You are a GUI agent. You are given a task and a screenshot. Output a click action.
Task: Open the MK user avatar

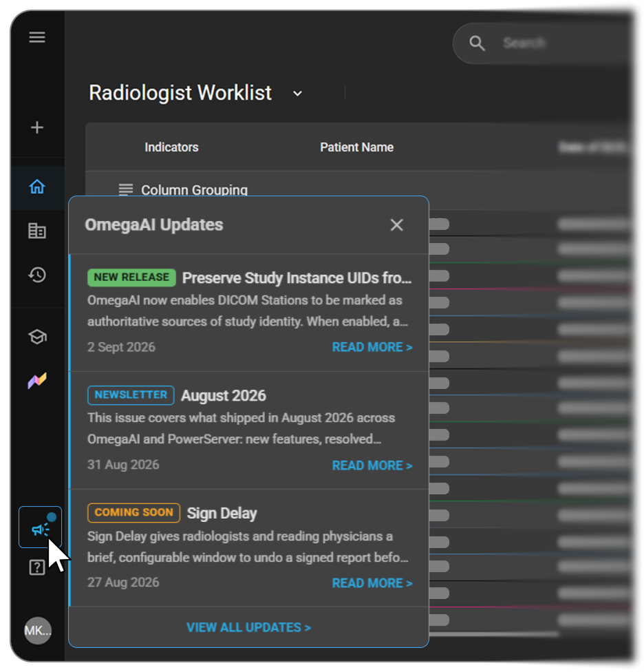click(38, 631)
